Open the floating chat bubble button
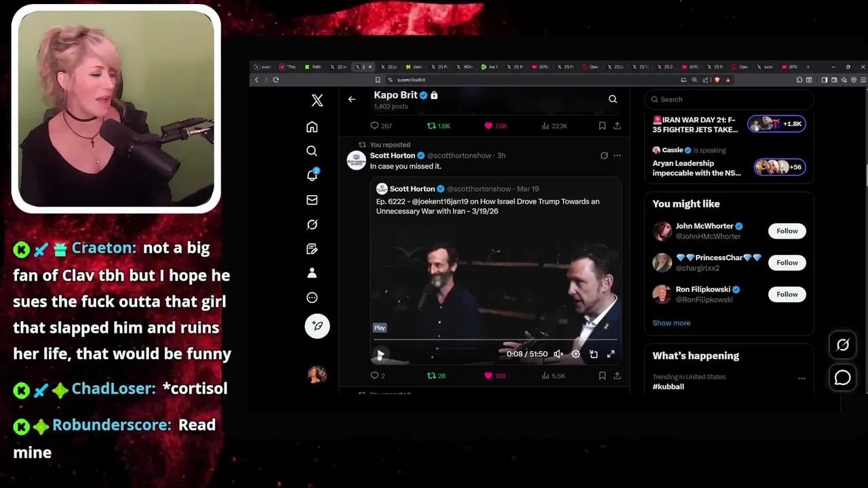 [842, 378]
